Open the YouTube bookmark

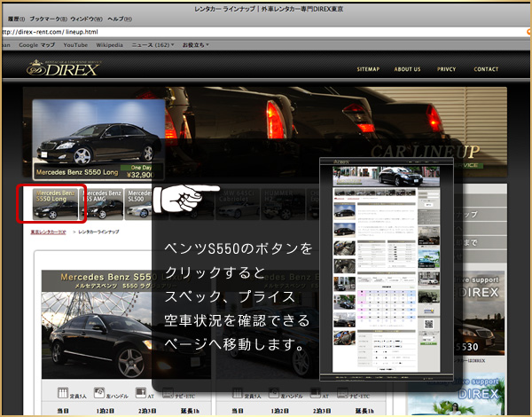click(75, 45)
